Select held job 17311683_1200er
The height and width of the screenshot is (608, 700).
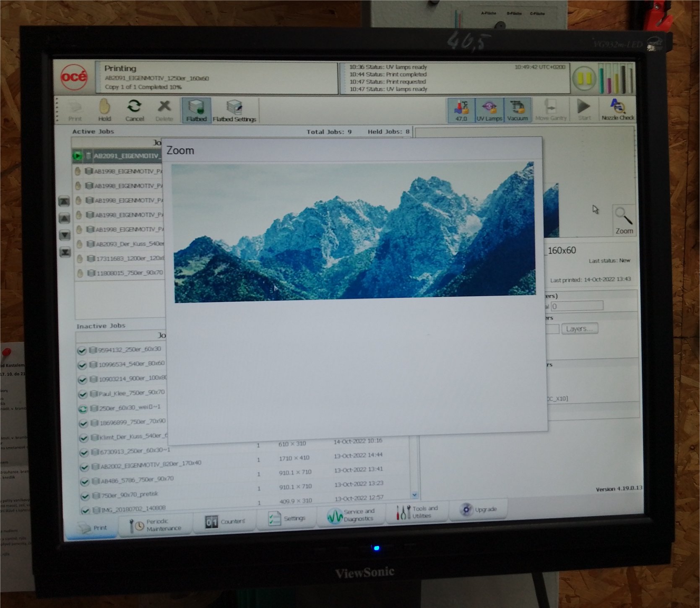click(x=121, y=258)
